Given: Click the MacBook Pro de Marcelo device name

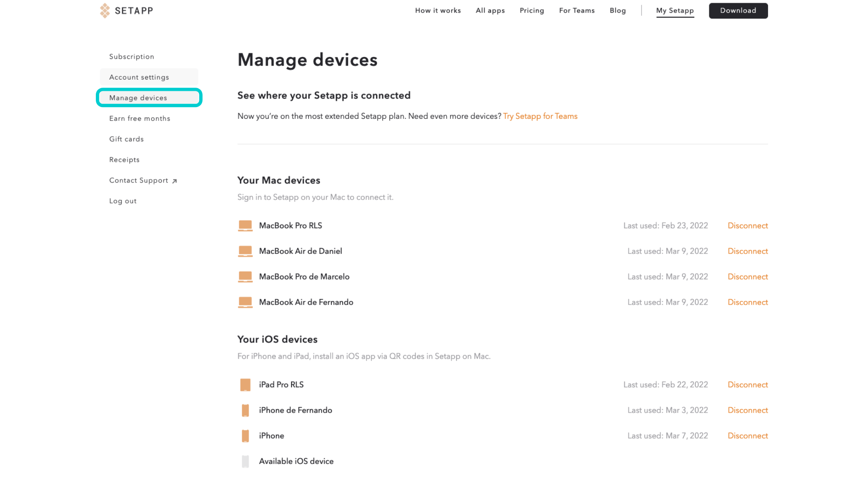Looking at the screenshot, I should click(304, 277).
